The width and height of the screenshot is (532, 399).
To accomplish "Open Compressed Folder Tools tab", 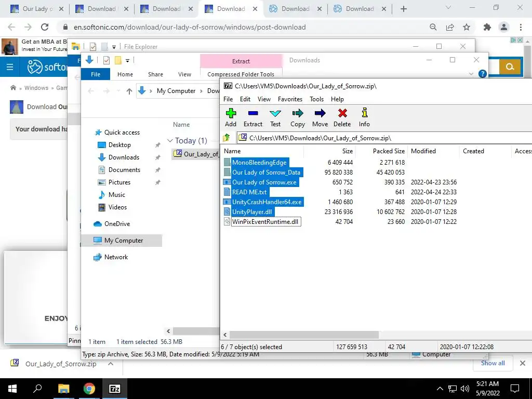I will point(241,74).
